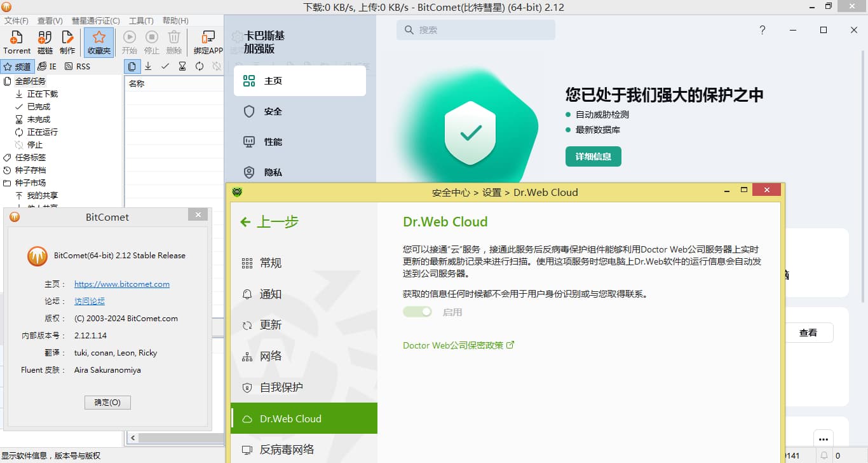Open the 查看(V) menu
Screen dimensions: 868x463
click(x=50, y=21)
